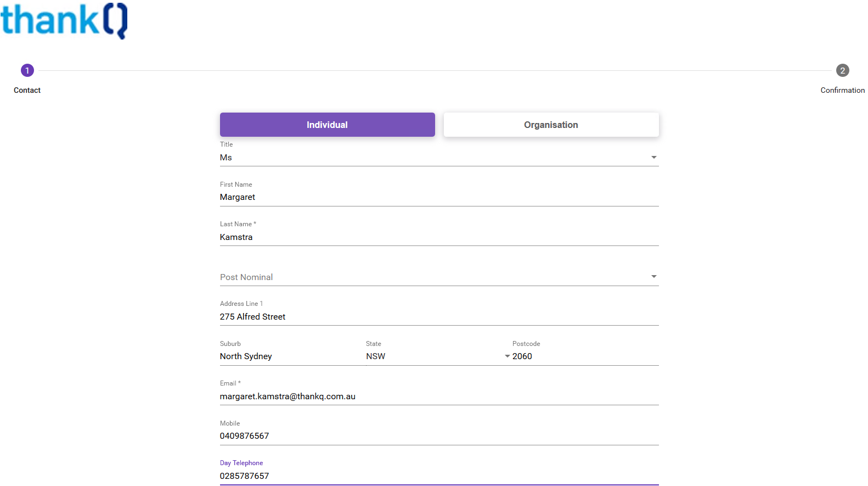Click the Address Line 1 field
The image size is (868, 486).
(439, 317)
